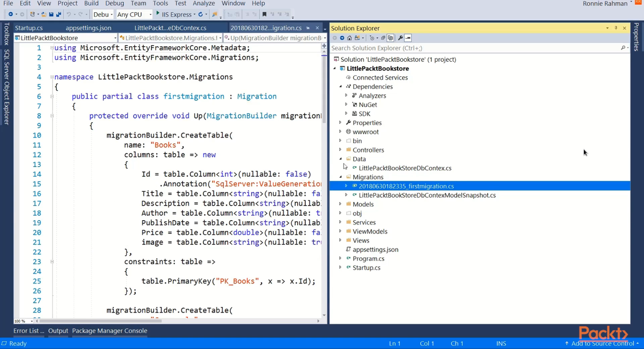644x349 pixels.
Task: Start debugging with IIS Express play button
Action: pos(158,13)
